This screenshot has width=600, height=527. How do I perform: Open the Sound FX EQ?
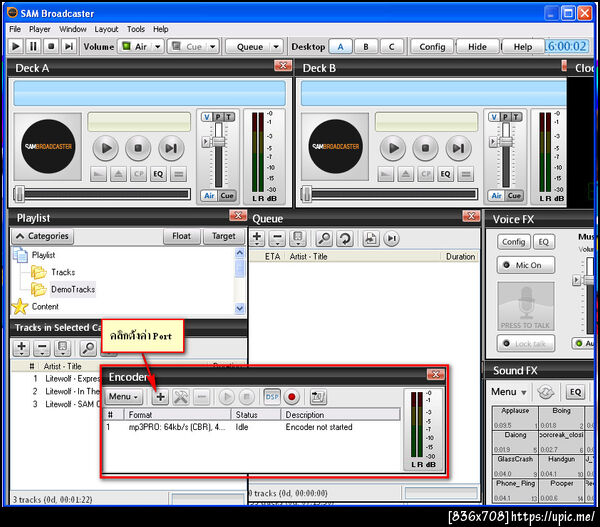575,392
